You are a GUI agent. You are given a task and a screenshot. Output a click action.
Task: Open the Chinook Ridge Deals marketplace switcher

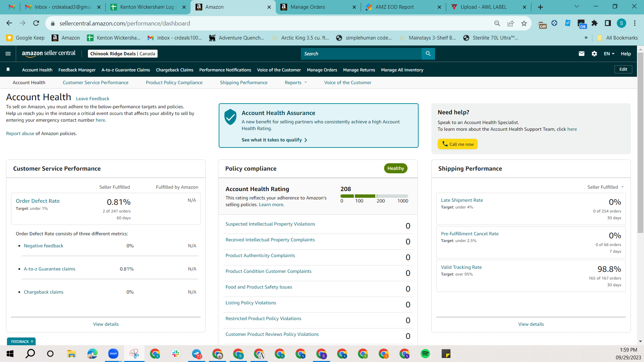coord(122,54)
